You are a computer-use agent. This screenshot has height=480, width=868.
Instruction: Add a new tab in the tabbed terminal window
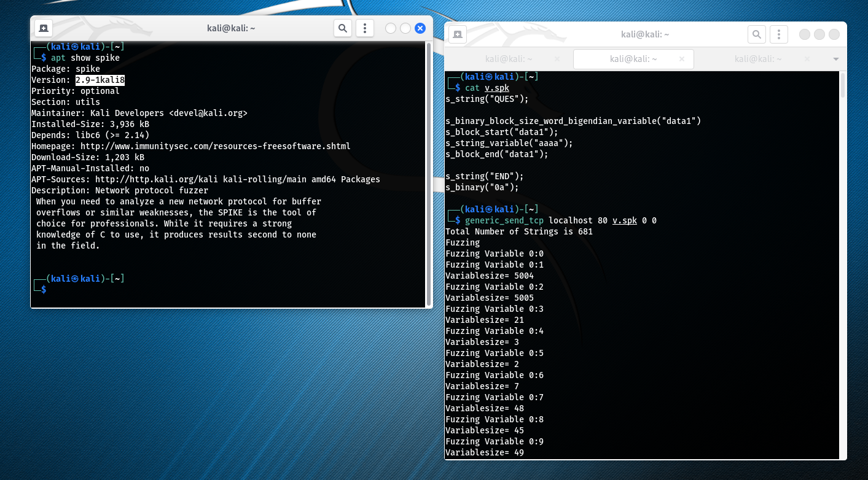457,34
